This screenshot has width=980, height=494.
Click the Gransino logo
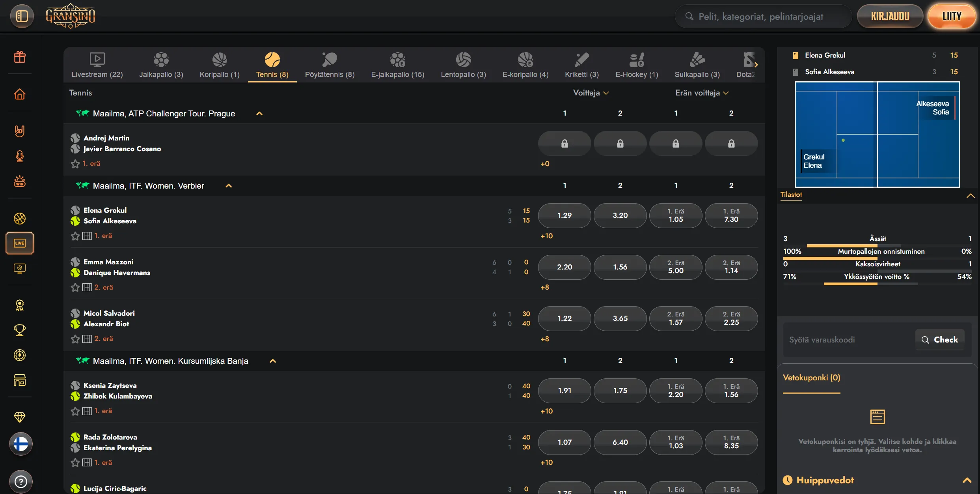pyautogui.click(x=71, y=16)
